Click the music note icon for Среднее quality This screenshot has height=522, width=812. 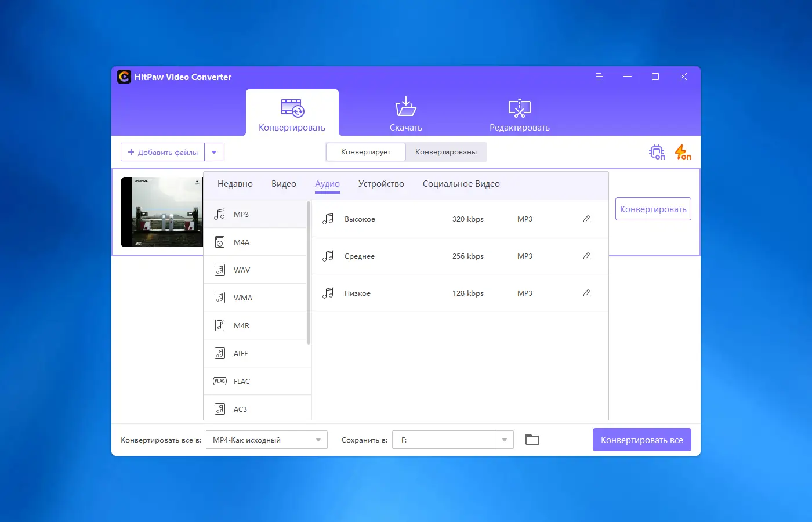pos(328,256)
